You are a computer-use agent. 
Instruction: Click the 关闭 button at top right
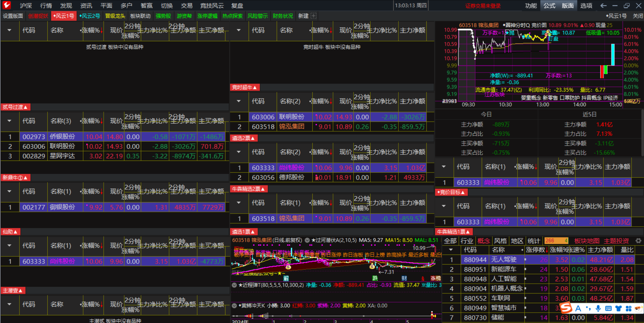(638, 16)
